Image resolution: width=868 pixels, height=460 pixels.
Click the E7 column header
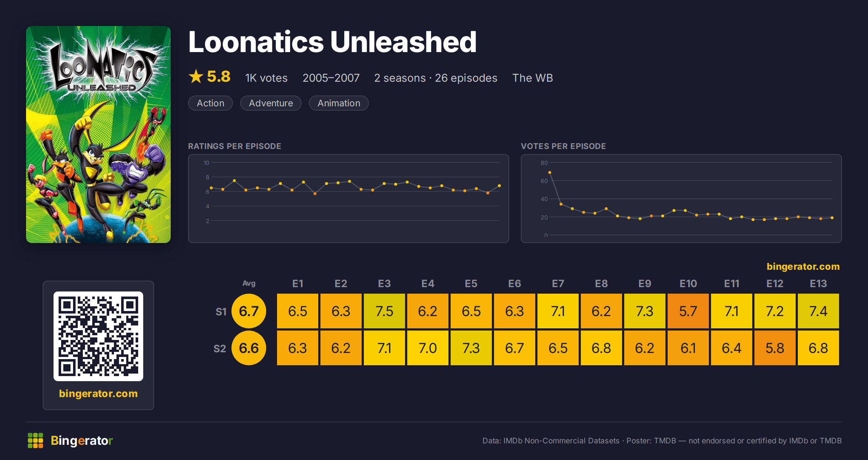pos(558,284)
